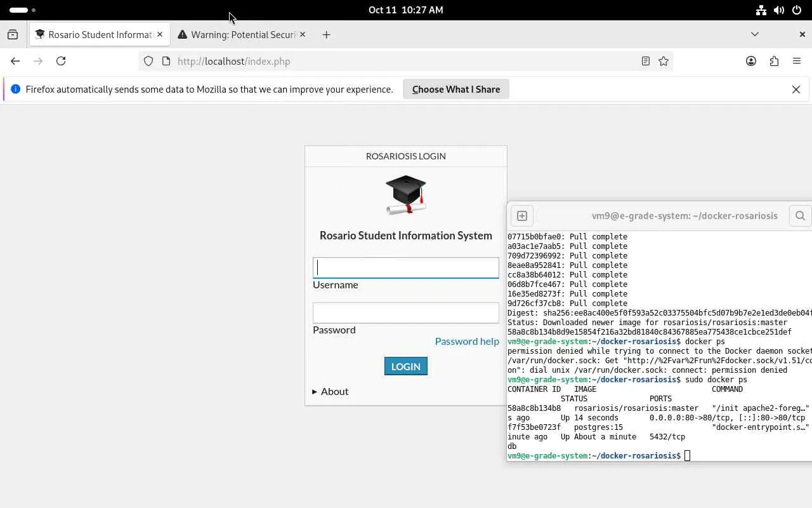Dismiss the Firefox data sharing notification
Viewport: 812px width, 508px height.
(x=796, y=90)
